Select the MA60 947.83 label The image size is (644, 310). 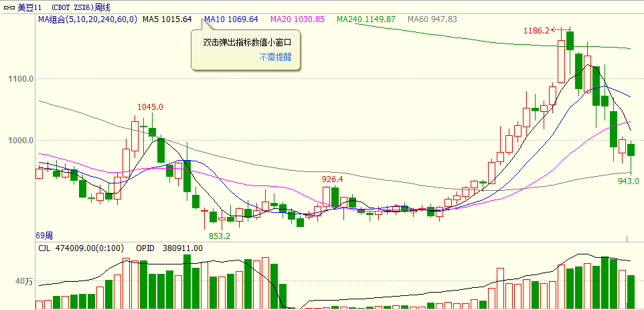point(433,19)
